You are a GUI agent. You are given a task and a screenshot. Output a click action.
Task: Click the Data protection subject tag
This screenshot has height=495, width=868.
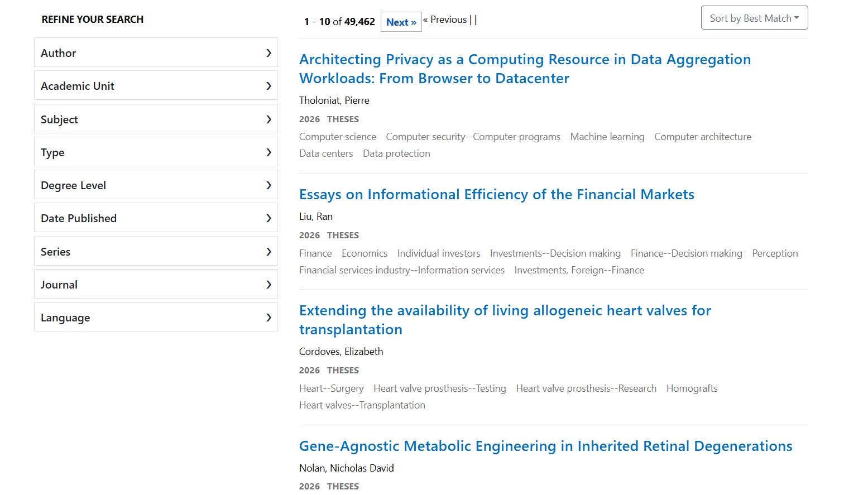396,153
